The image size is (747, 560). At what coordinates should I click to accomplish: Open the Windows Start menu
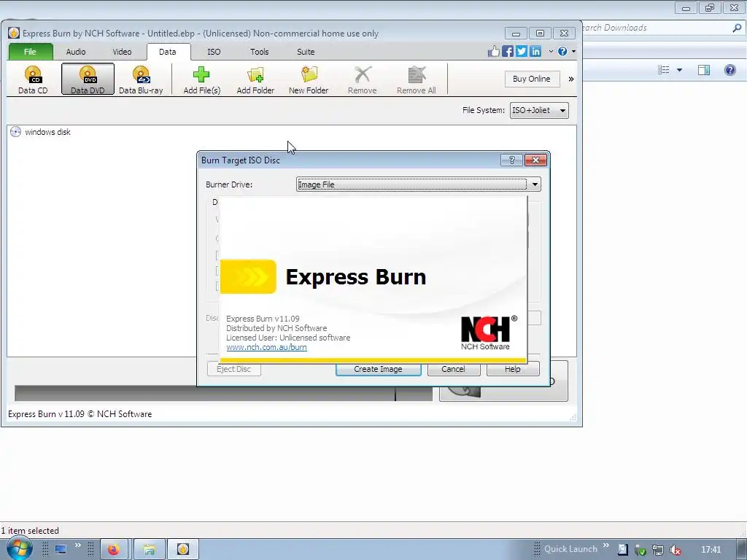point(18,550)
